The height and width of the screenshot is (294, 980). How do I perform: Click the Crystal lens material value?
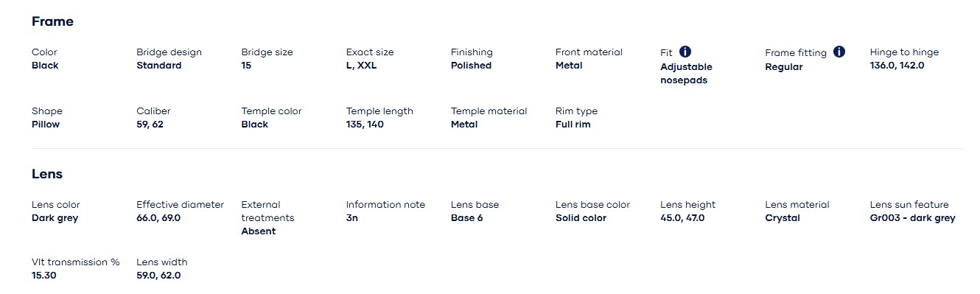click(x=783, y=218)
